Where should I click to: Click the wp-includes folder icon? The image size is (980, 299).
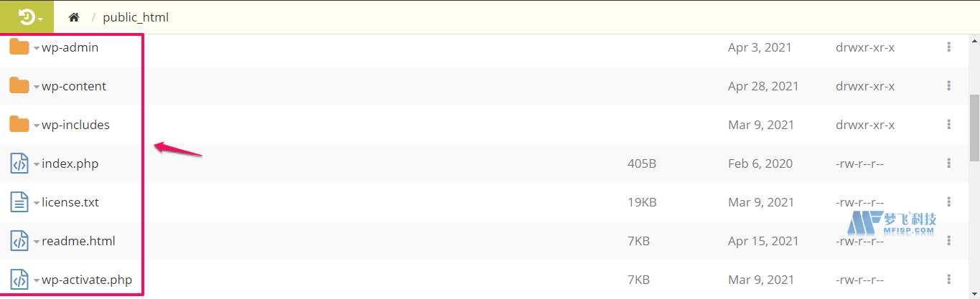click(x=19, y=125)
